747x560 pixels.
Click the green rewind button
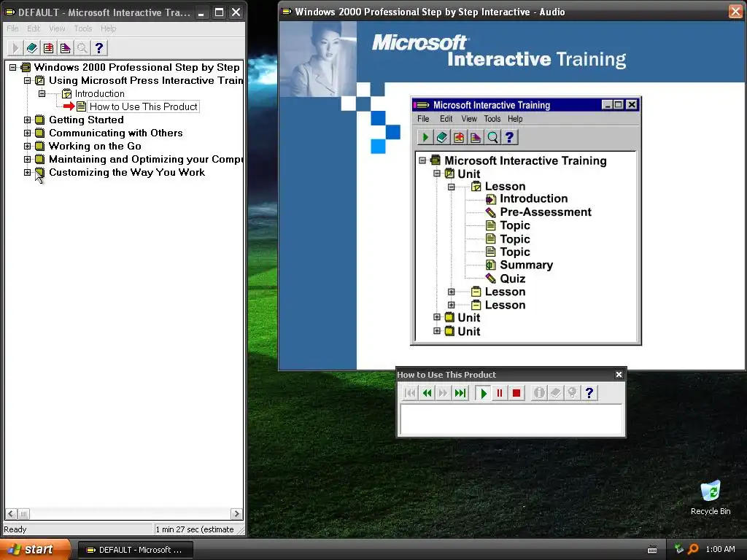427,393
